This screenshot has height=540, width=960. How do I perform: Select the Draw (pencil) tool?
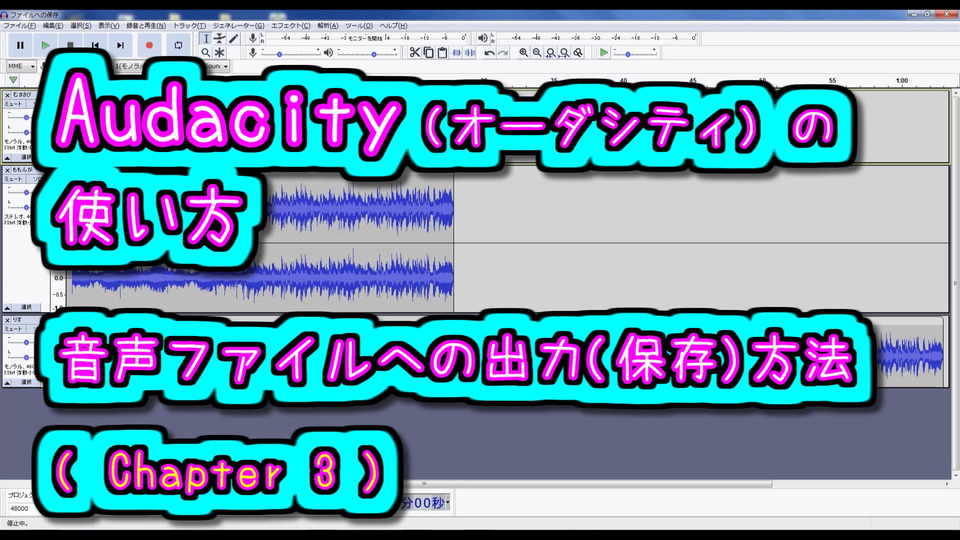(x=233, y=39)
